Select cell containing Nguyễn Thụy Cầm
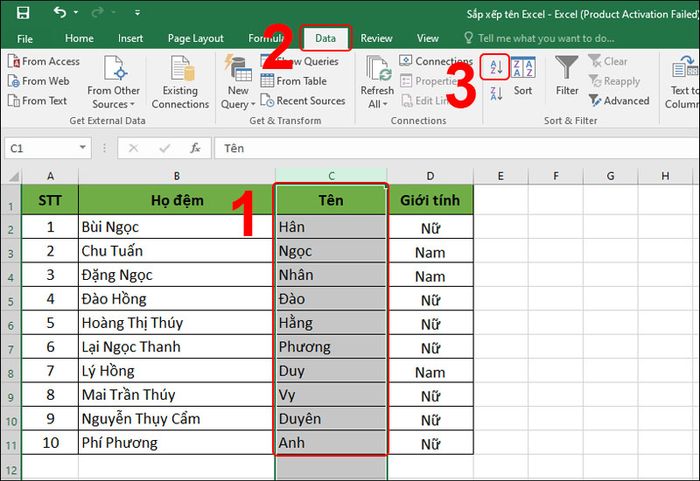 click(177, 418)
